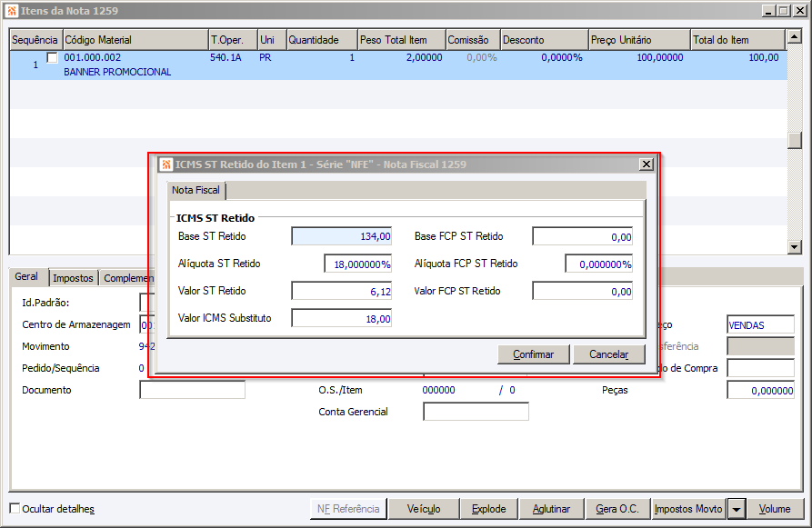Click the Uni column header
This screenshot has width=812, height=528.
(273, 40)
